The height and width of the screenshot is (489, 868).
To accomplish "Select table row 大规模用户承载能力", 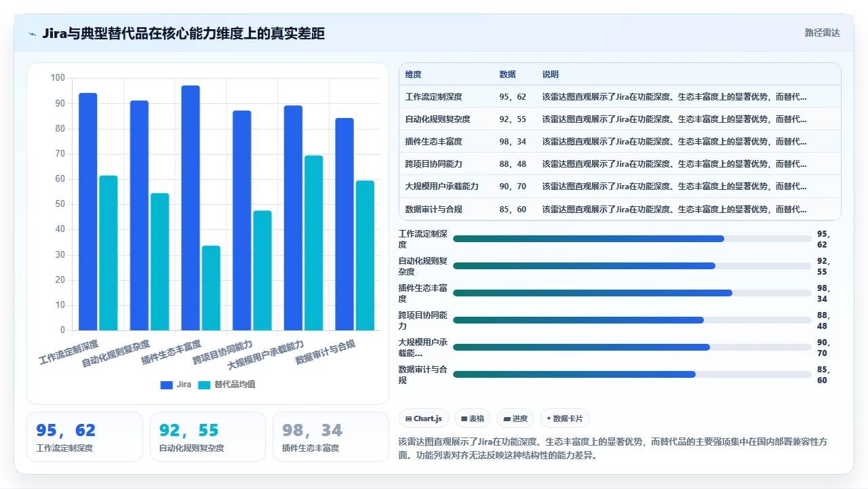I will point(620,187).
